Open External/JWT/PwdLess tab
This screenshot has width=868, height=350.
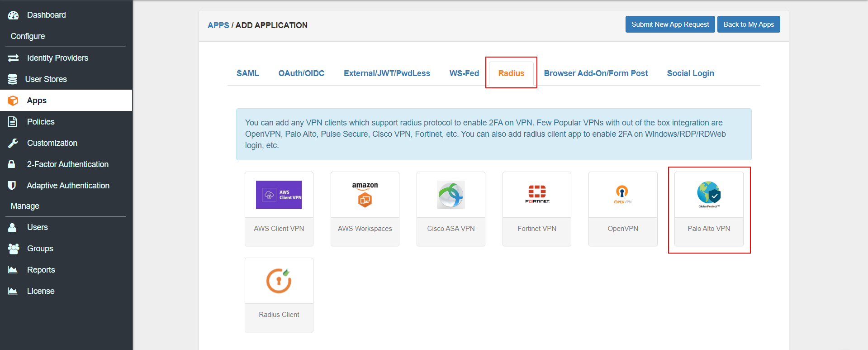click(387, 73)
